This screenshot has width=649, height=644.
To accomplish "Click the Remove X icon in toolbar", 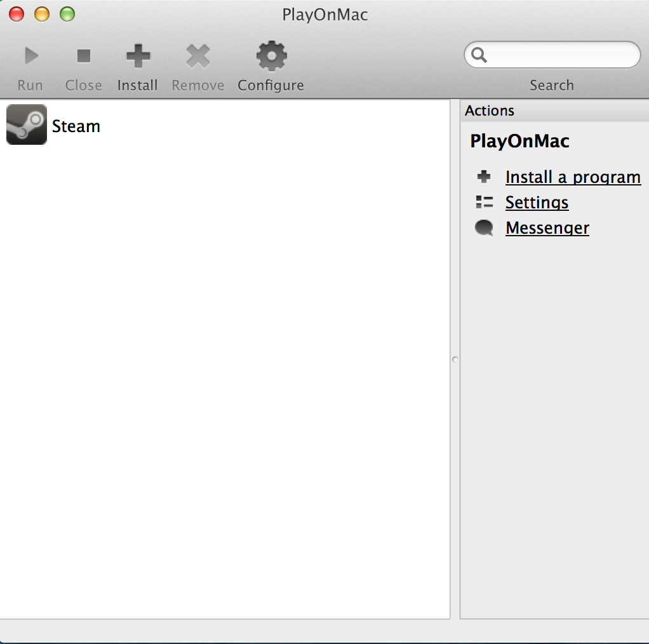I will click(x=198, y=55).
